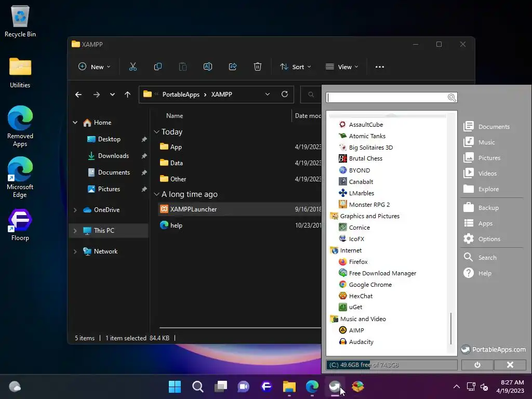This screenshot has height=399, width=532.
Task: Open the Sort dropdown in Explorer
Action: pyautogui.click(x=295, y=67)
